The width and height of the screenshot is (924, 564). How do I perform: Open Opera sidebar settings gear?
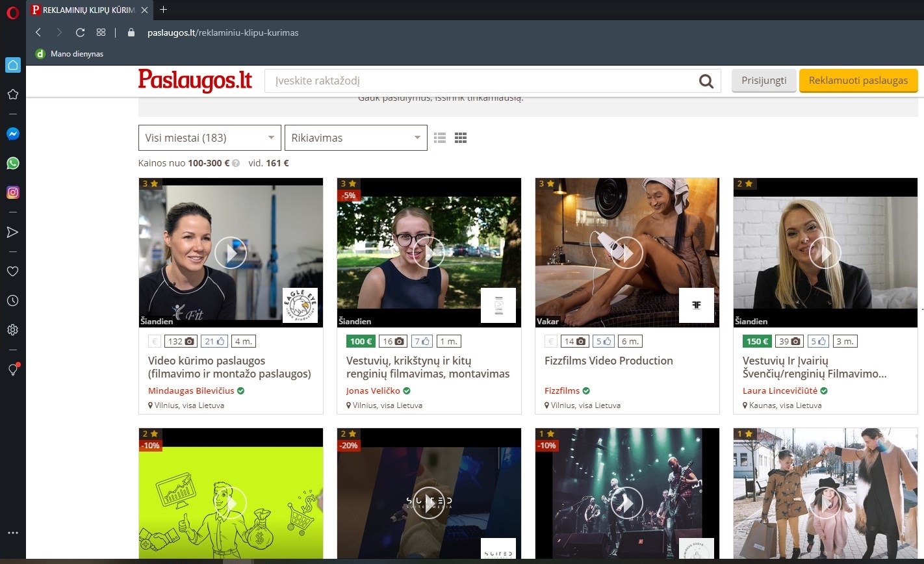tap(12, 330)
